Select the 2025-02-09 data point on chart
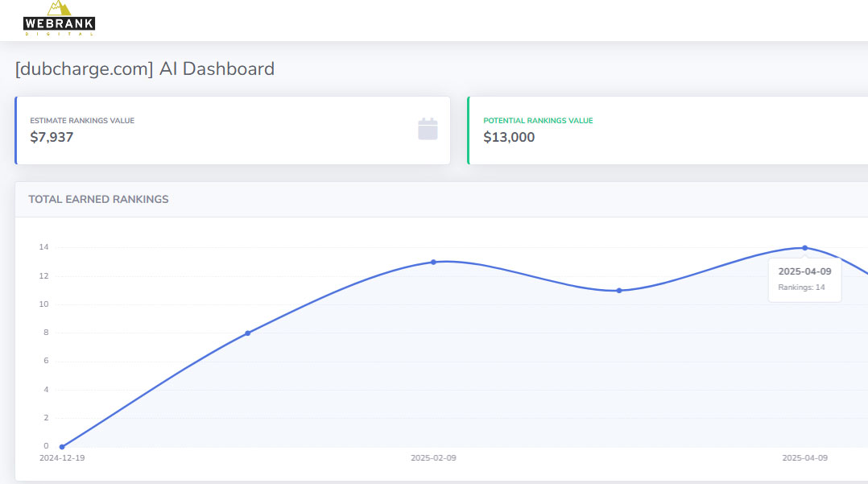The width and height of the screenshot is (868, 484). [433, 262]
